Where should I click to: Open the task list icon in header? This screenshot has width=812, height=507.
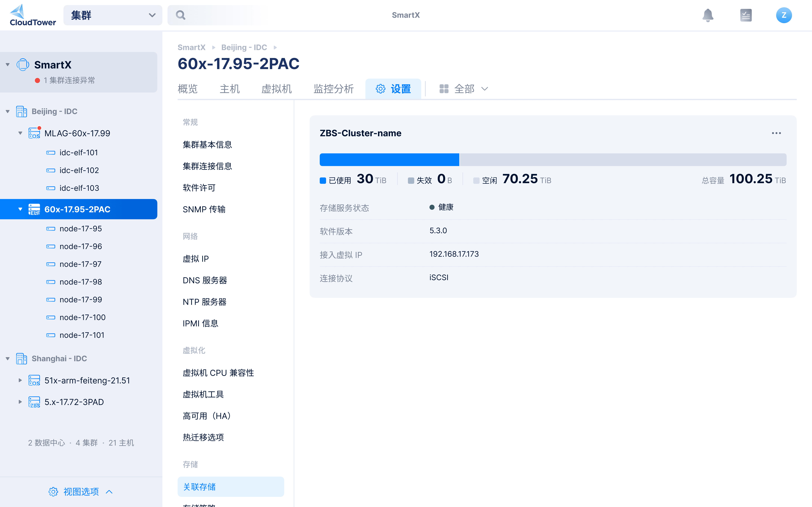click(746, 15)
